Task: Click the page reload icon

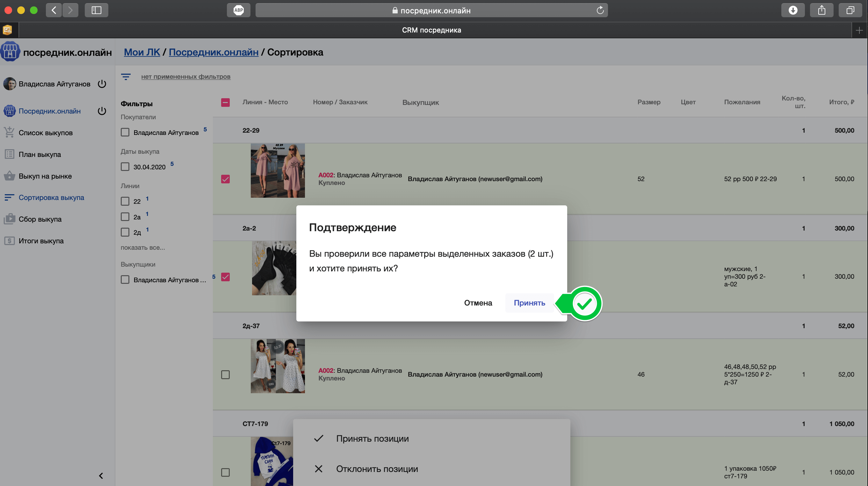Action: (600, 10)
